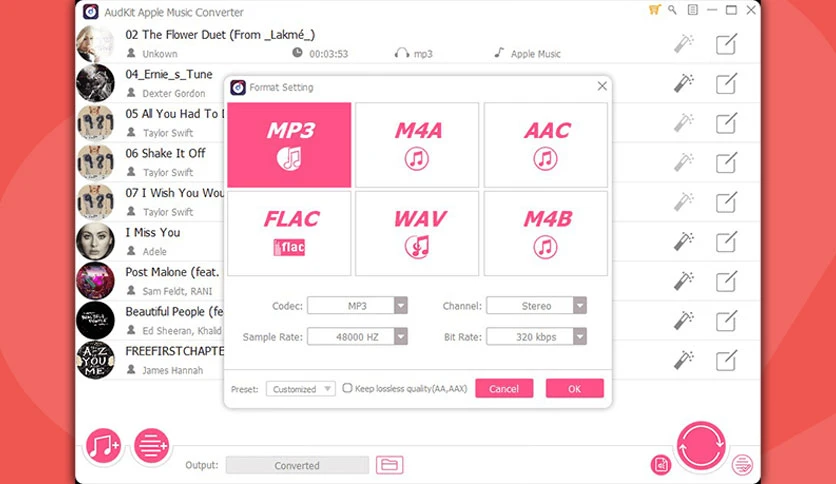Click the add music files button
The image size is (836, 484).
[103, 446]
